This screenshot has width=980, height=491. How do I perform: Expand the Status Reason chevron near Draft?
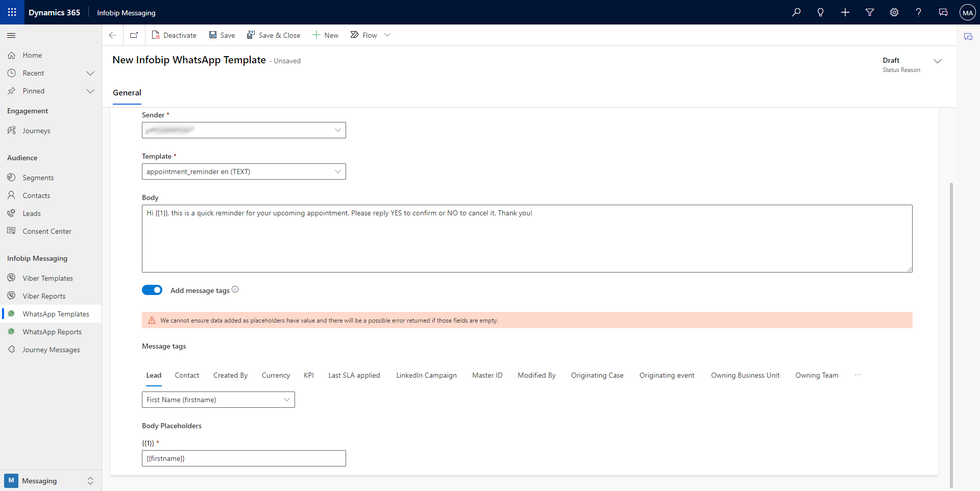click(x=938, y=61)
